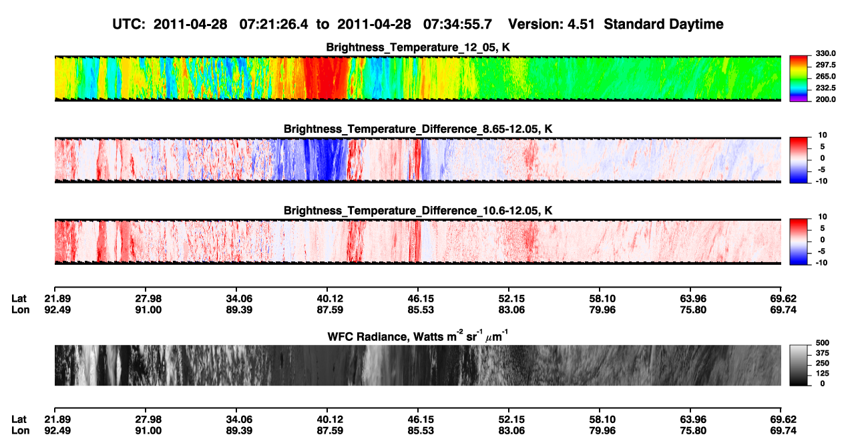Click the Brightness_Temperature_Difference_8.65-12.05 image strip
868x445 pixels.
[417, 160]
